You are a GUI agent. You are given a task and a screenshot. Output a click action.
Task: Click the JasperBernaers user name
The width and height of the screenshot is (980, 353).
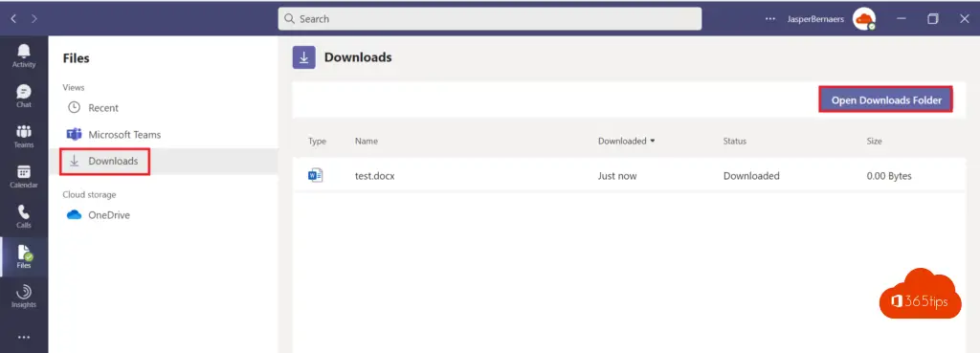coord(815,19)
